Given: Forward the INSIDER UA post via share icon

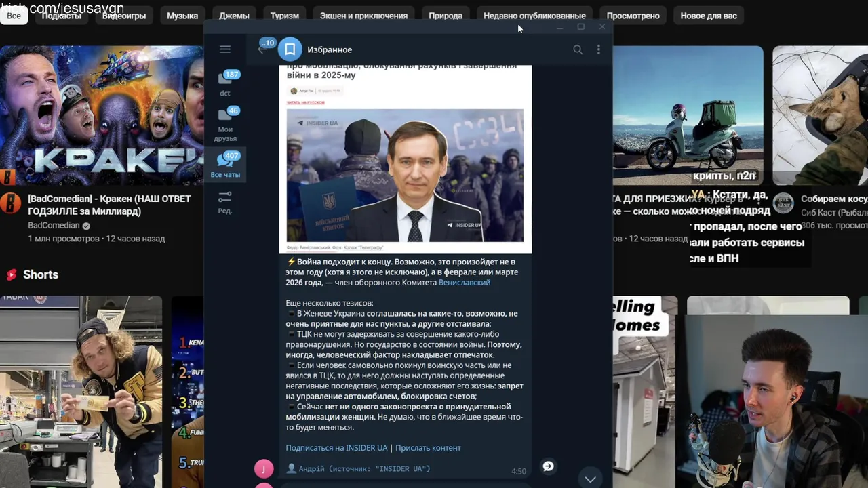Looking at the screenshot, I should pyautogui.click(x=548, y=466).
